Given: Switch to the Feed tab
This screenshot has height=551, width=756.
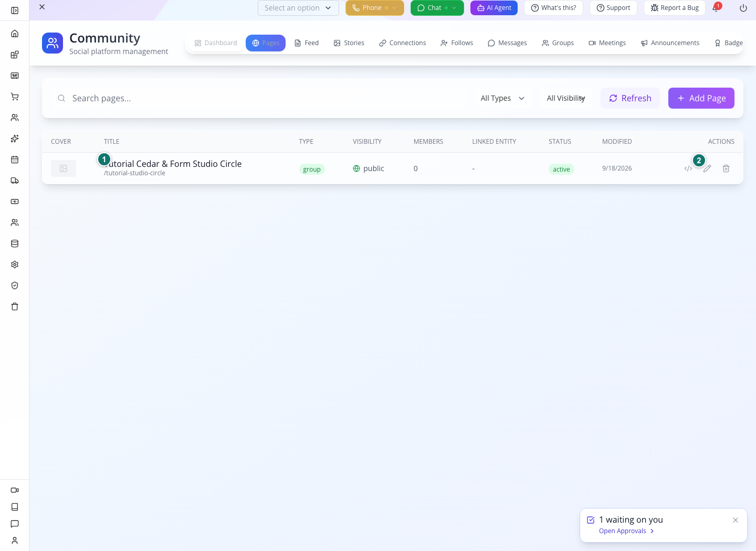Looking at the screenshot, I should tap(307, 43).
